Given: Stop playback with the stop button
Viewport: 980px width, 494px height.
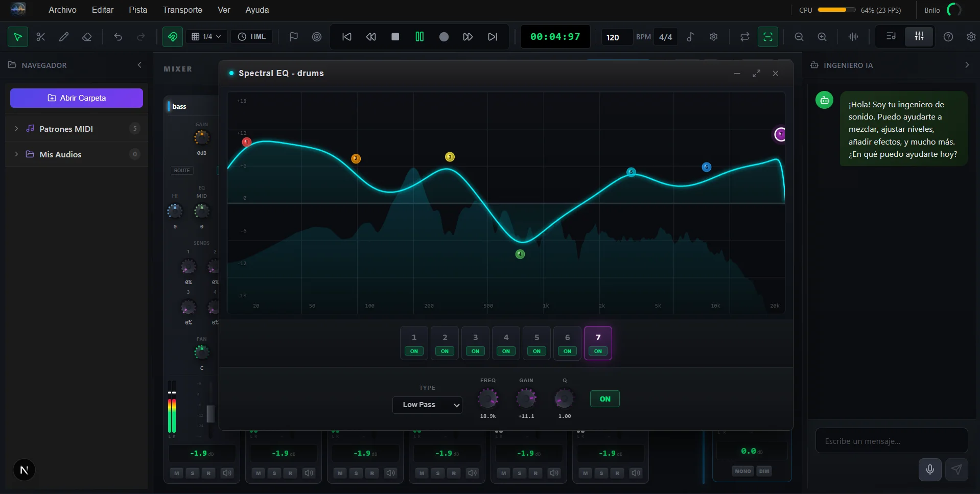Looking at the screenshot, I should [x=395, y=37].
